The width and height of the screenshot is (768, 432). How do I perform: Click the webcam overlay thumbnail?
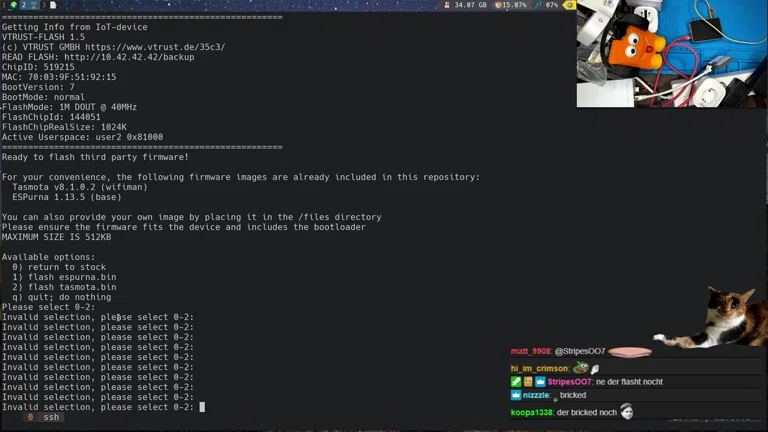click(672, 53)
